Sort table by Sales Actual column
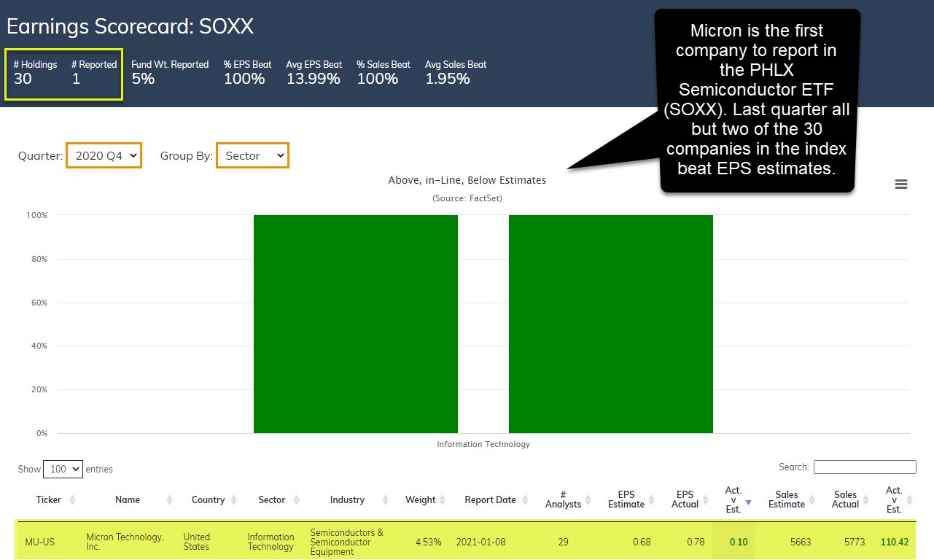Viewport: 934px width, 560px height. point(850,499)
